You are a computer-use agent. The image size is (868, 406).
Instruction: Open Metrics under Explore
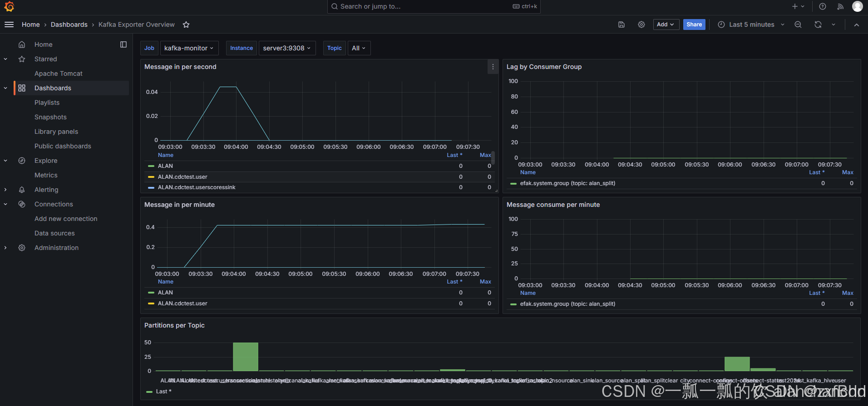point(46,175)
